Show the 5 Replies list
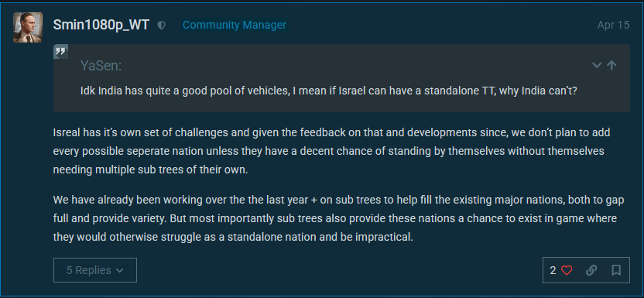 (x=95, y=270)
